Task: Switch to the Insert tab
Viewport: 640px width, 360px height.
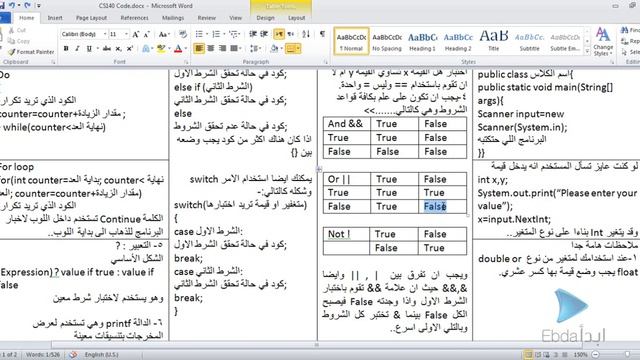Action: click(x=55, y=18)
